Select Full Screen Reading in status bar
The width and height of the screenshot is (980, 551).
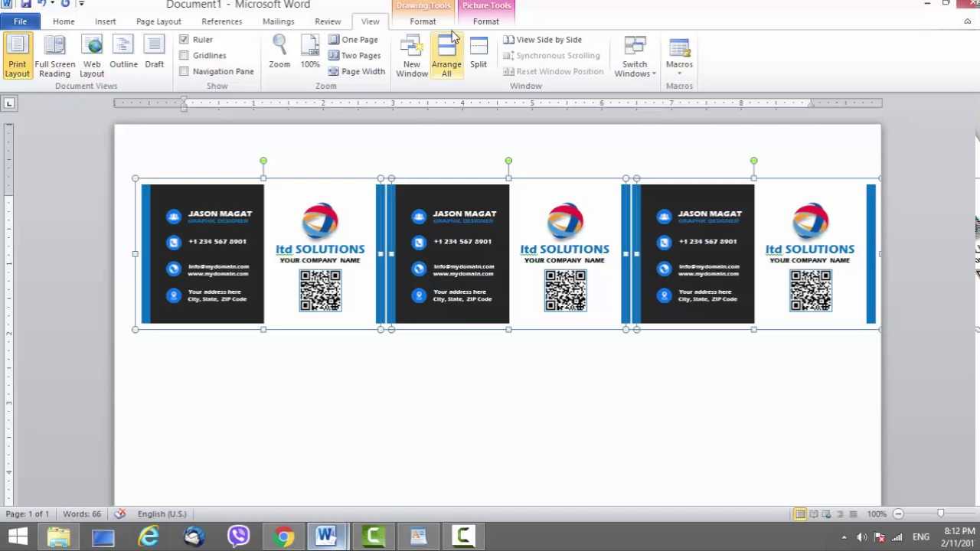point(814,514)
